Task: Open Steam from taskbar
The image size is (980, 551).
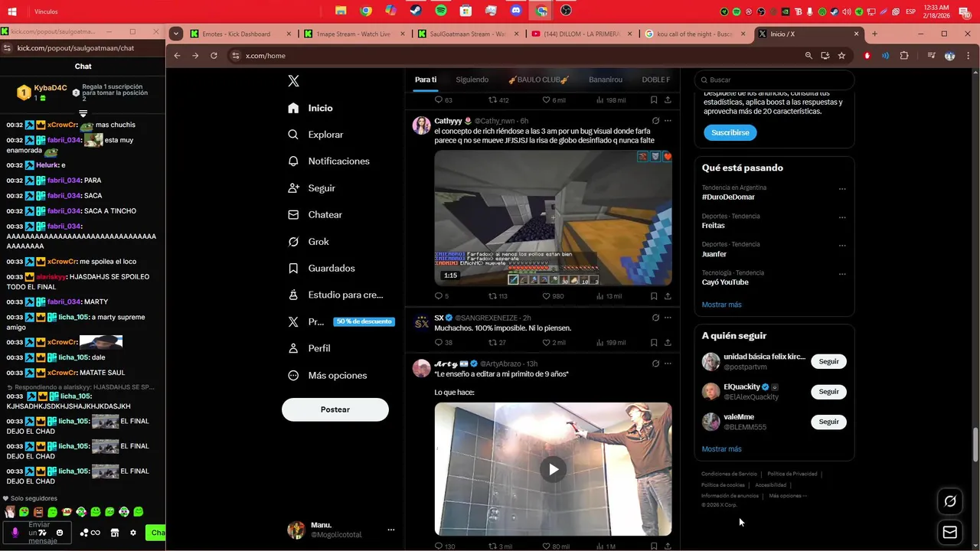Action: [416, 11]
